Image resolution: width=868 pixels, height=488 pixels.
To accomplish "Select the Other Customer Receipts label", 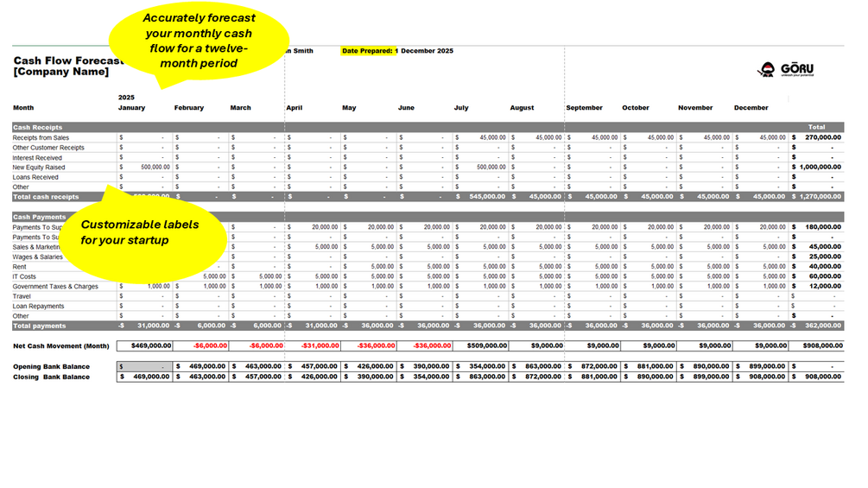I will coord(48,148).
